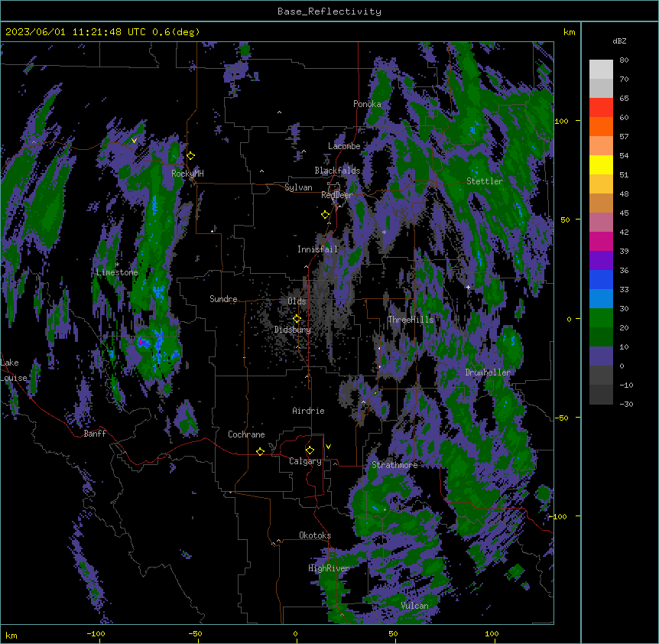Image resolution: width=659 pixels, height=644 pixels.
Task: Click the yellow 54 dBZ legend swatch
Action: (601, 164)
